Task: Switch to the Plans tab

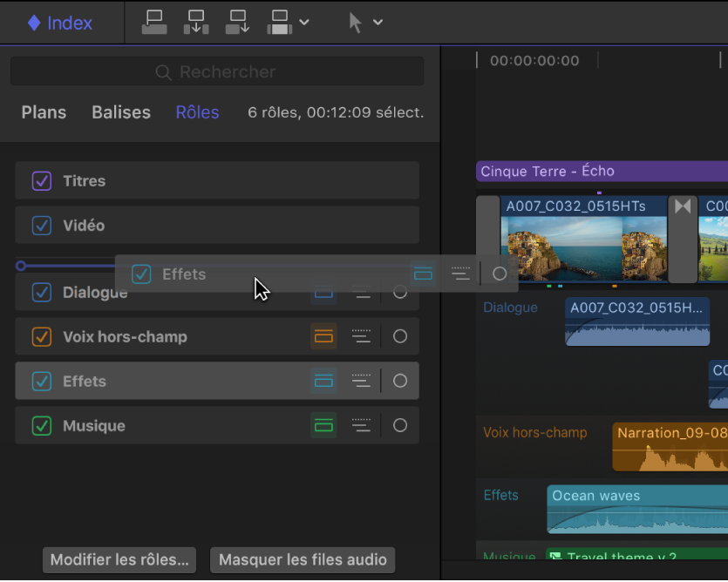Action: (x=44, y=112)
